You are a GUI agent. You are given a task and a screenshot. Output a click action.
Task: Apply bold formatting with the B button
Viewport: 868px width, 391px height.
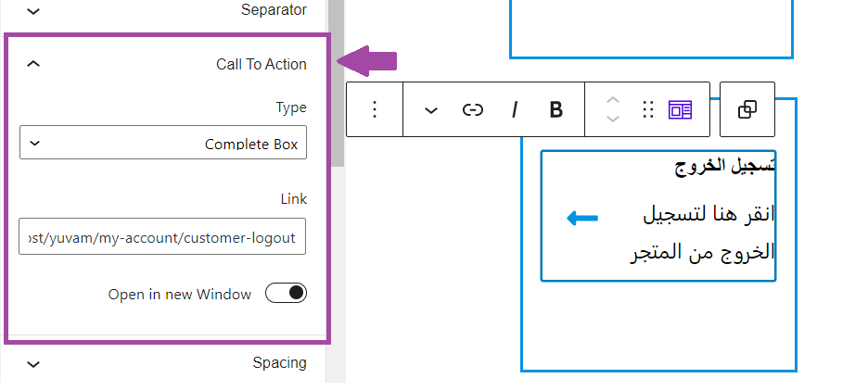coord(555,110)
